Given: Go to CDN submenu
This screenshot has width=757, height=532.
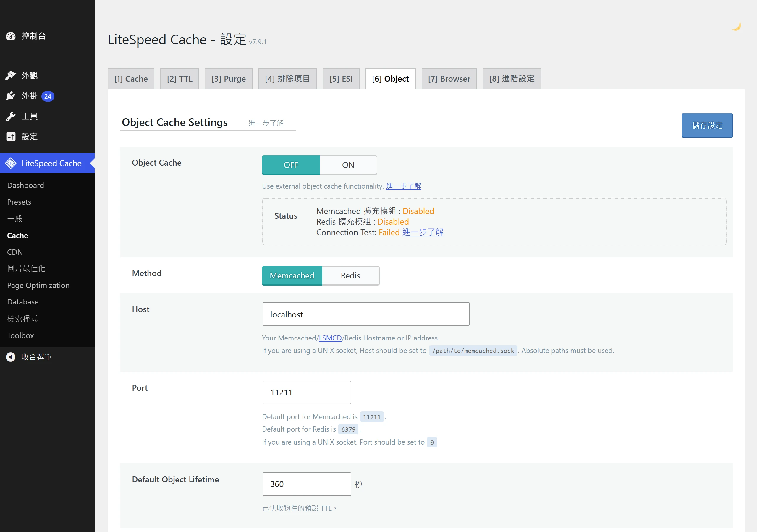Looking at the screenshot, I should (15, 252).
